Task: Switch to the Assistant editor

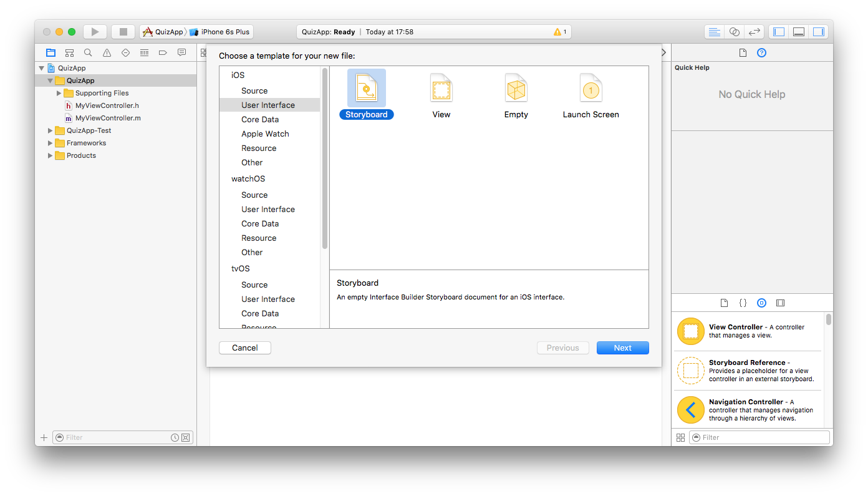Action: [735, 32]
